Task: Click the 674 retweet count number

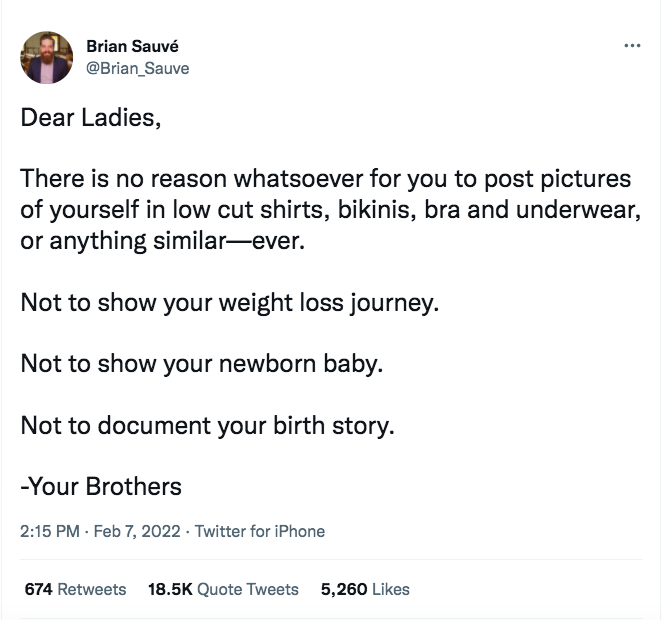Action: point(38,589)
